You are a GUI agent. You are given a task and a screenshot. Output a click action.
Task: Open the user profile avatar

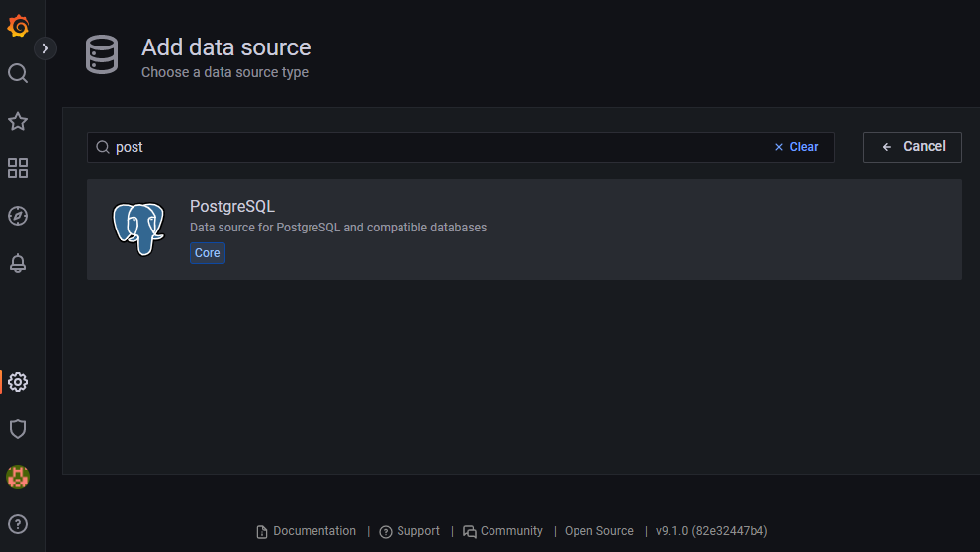(18, 477)
